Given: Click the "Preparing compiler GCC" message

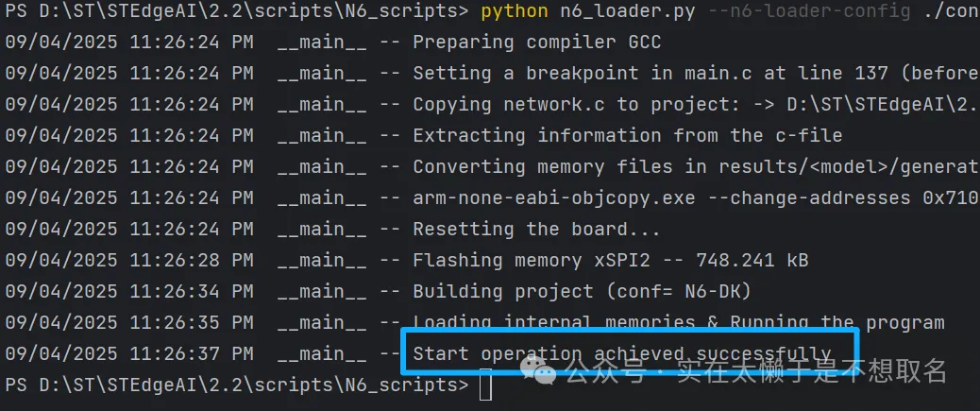Looking at the screenshot, I should 536,43.
